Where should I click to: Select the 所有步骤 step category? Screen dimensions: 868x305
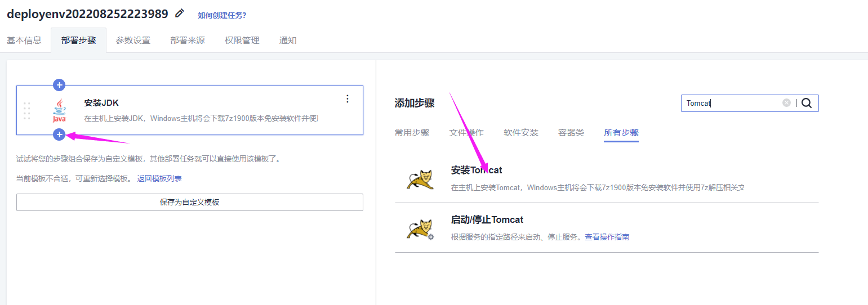[x=621, y=133]
